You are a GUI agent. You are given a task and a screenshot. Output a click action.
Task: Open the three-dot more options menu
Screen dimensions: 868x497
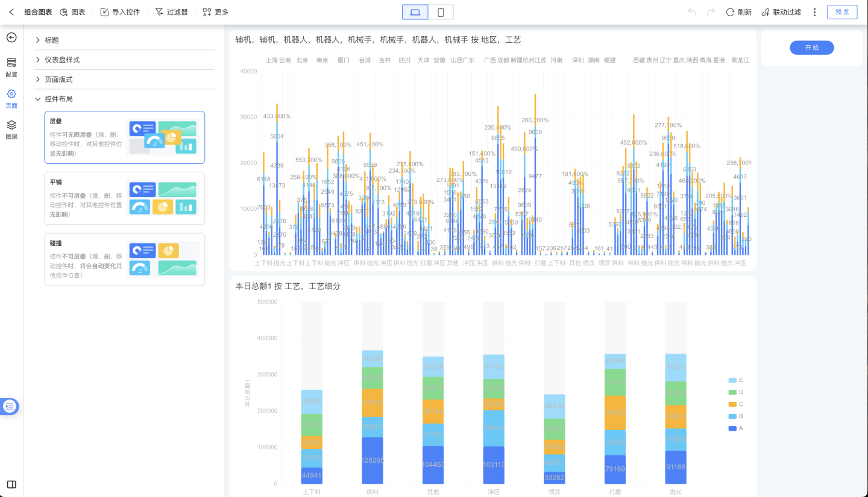click(x=815, y=12)
